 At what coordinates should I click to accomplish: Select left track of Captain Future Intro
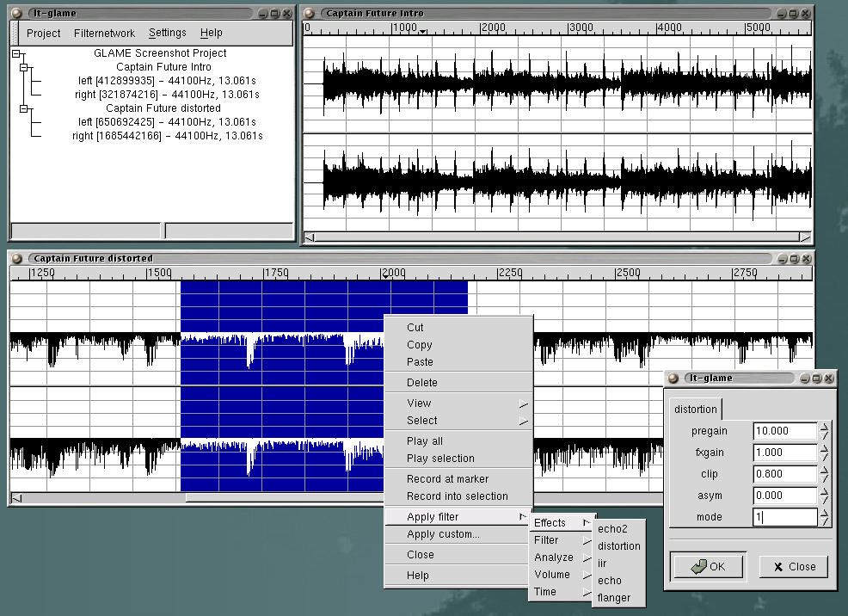(167, 81)
